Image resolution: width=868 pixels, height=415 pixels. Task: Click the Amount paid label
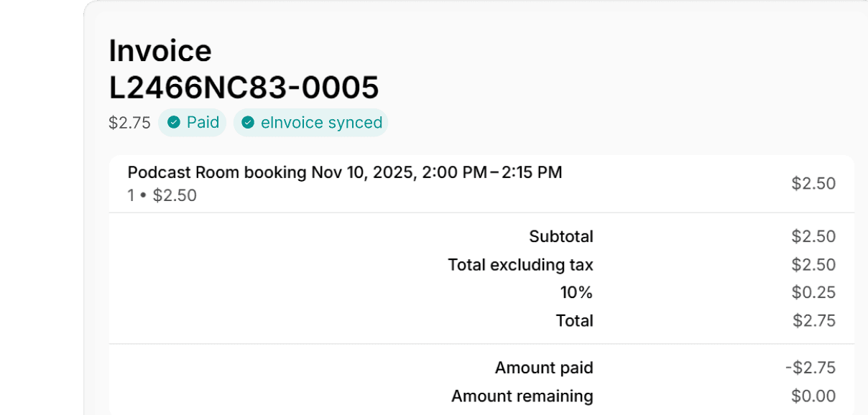pos(544,368)
